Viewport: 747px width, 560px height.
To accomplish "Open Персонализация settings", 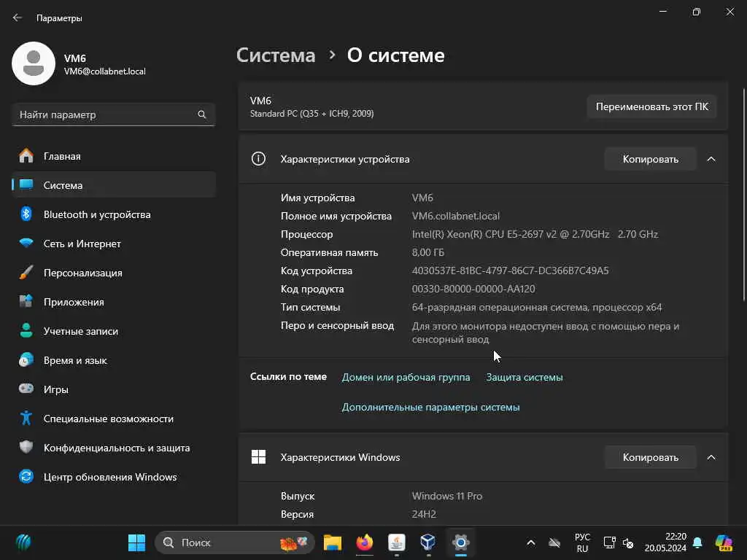I will pyautogui.click(x=114, y=273).
